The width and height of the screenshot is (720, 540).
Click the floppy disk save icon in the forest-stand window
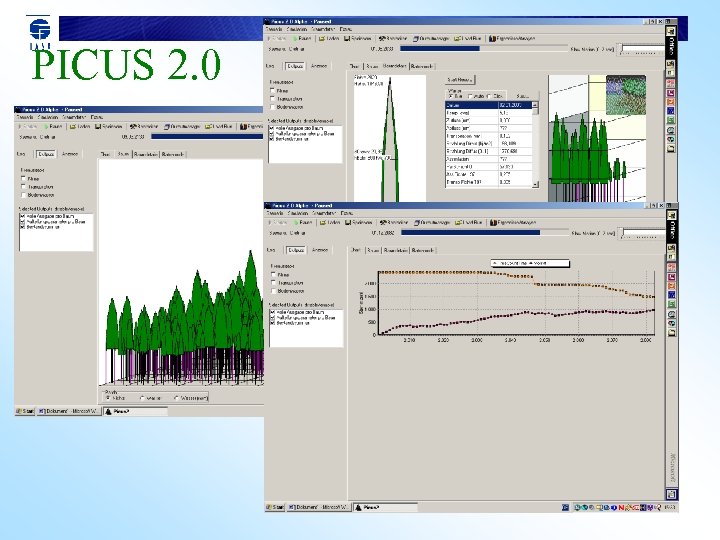pyautogui.click(x=98, y=126)
